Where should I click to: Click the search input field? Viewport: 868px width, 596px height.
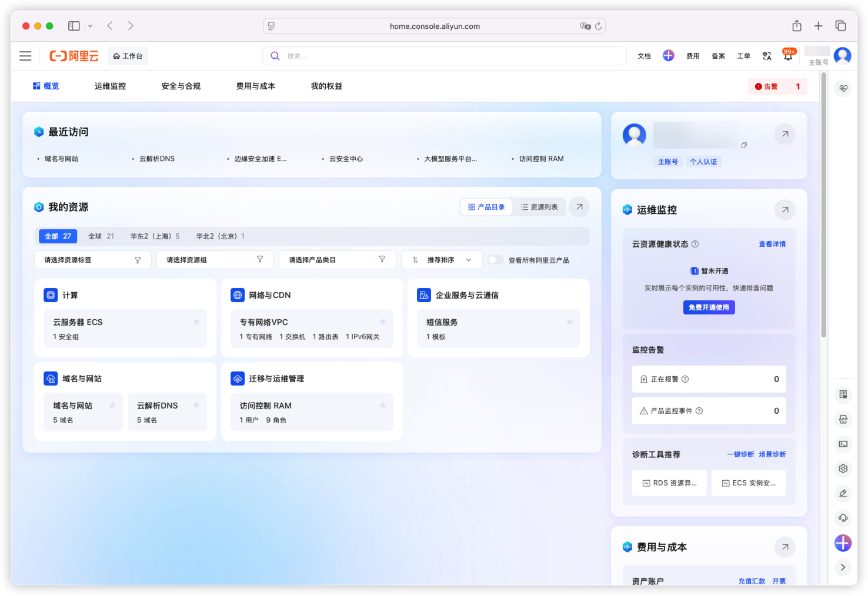click(x=444, y=56)
